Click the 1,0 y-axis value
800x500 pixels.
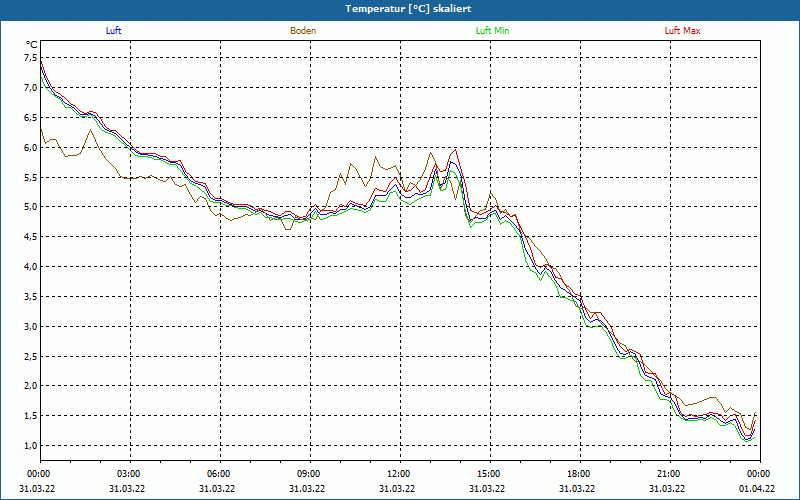[x=31, y=445]
